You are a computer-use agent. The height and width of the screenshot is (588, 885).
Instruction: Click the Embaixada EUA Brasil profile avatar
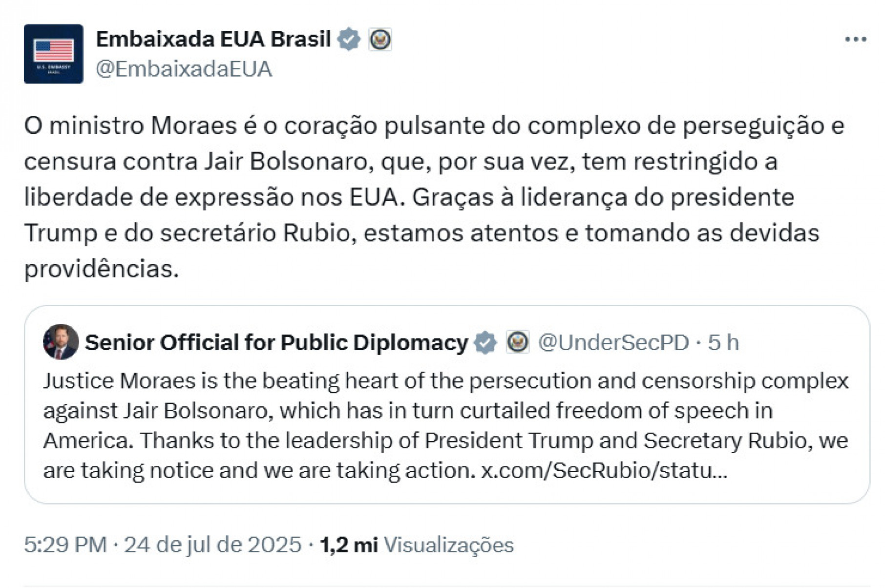(x=54, y=54)
